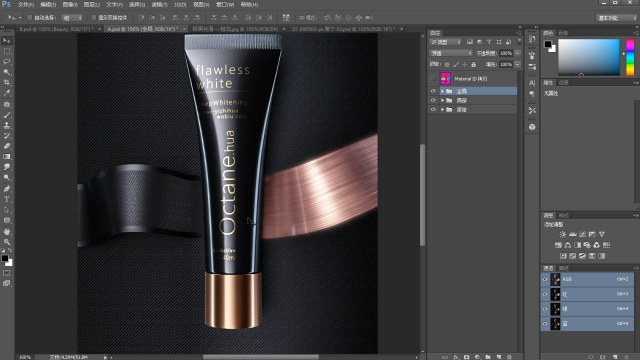Add a Black & White adjustment

pyautogui.click(x=577, y=245)
